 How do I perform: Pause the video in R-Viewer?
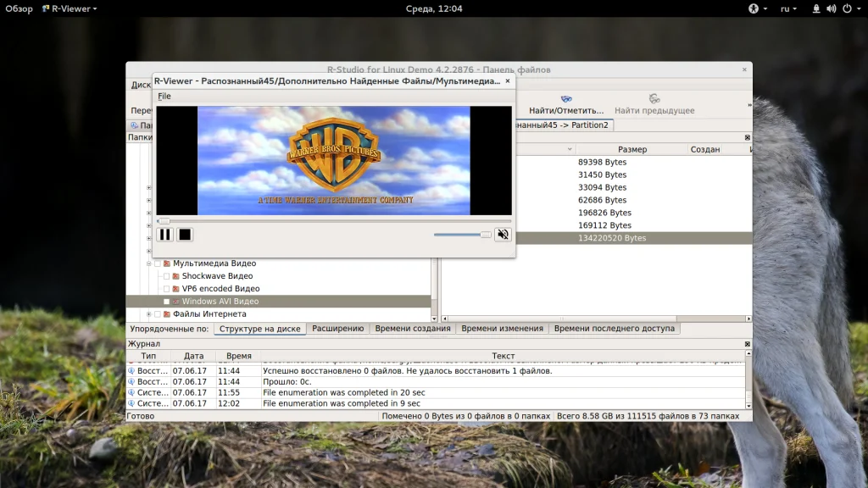(165, 235)
